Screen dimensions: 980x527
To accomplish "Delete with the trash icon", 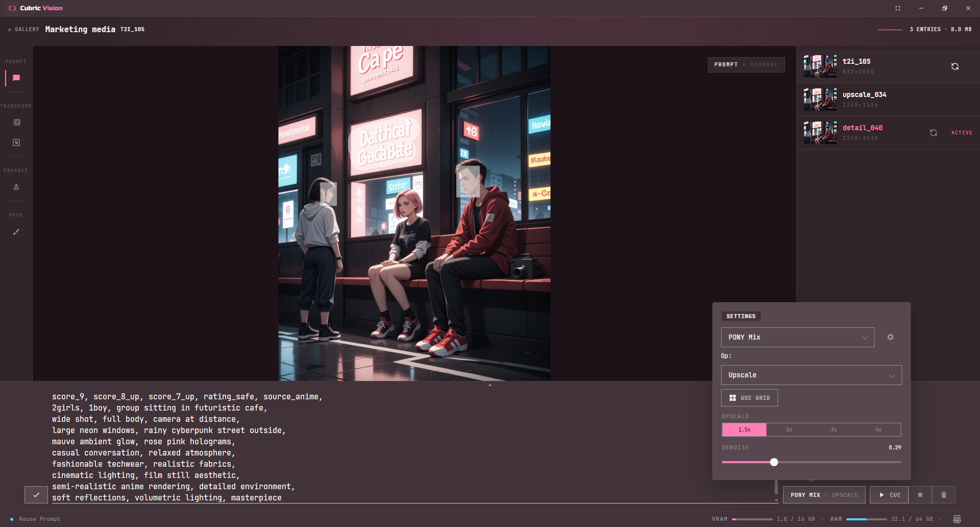I will pyautogui.click(x=944, y=495).
